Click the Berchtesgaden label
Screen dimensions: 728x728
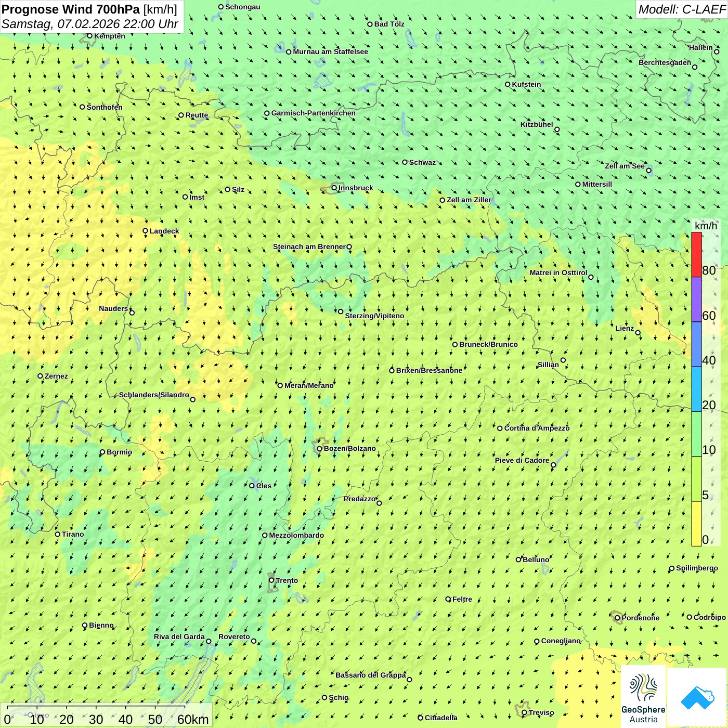[665, 62]
